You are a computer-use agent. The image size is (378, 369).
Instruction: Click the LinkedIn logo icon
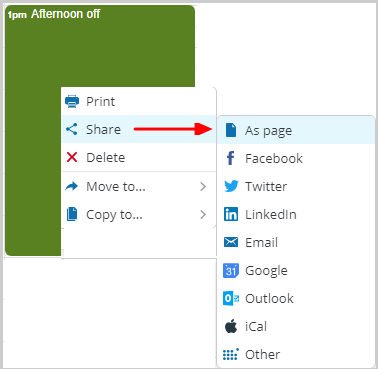[231, 214]
